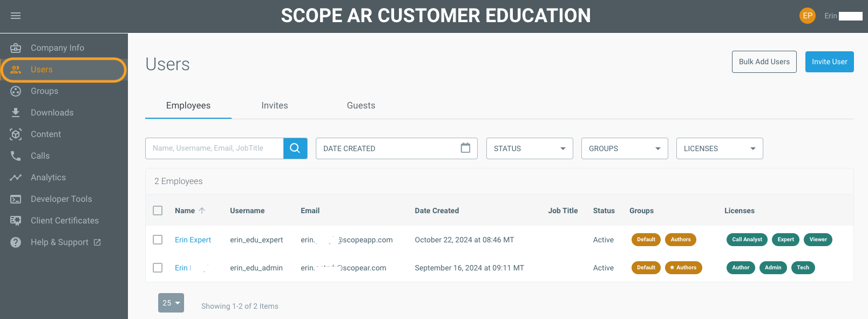Click the search magnifier button
868x319 pixels.
(x=295, y=148)
